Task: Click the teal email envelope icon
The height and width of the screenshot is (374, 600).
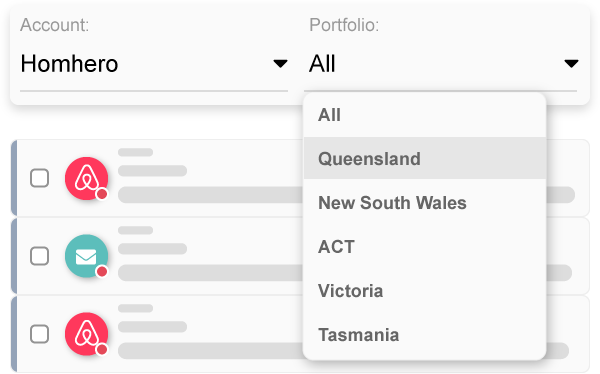Action: pos(86,256)
